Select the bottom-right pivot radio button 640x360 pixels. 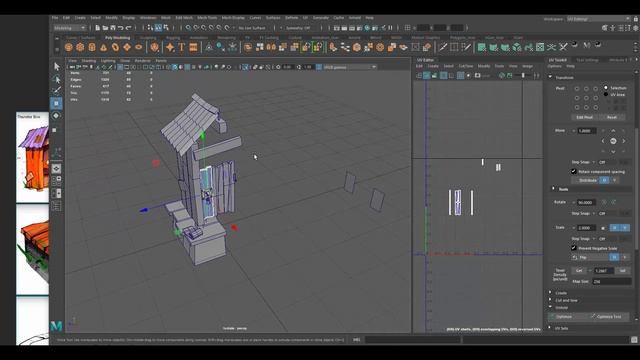tap(596, 107)
